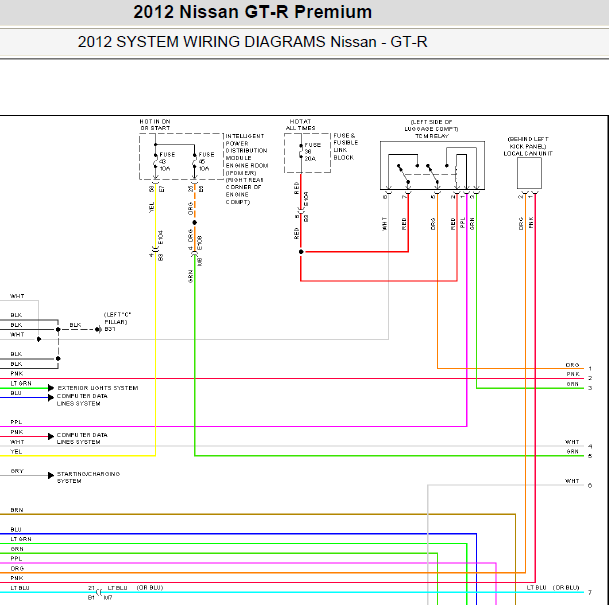609x605 pixels.
Task: Click the GRY wire label
Action: (17, 471)
